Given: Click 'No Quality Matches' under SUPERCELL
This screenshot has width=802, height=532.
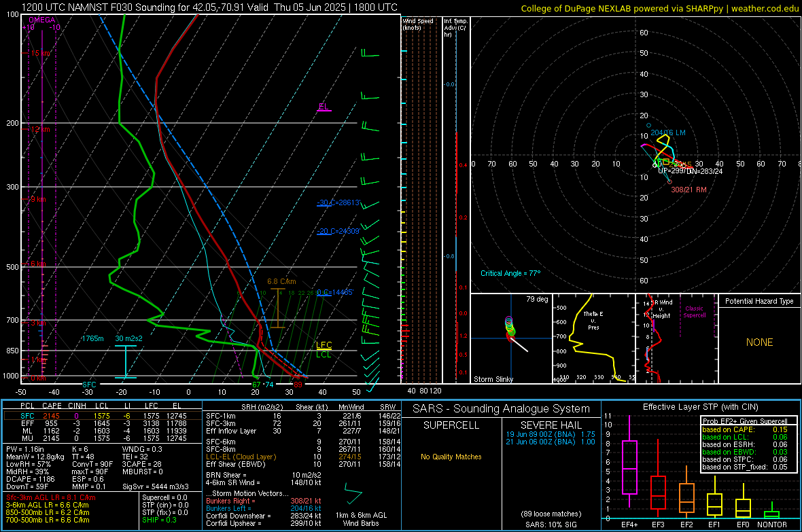Looking at the screenshot, I should point(451,457).
